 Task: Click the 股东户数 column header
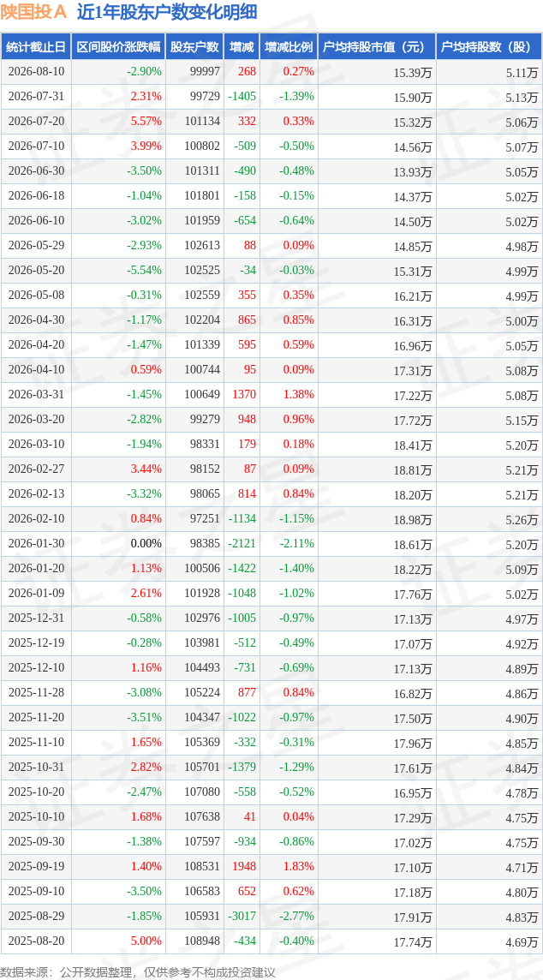[194, 47]
